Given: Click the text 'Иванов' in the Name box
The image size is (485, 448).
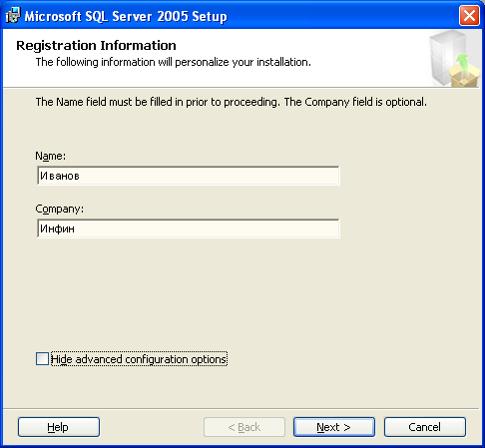Looking at the screenshot, I should (x=60, y=176).
